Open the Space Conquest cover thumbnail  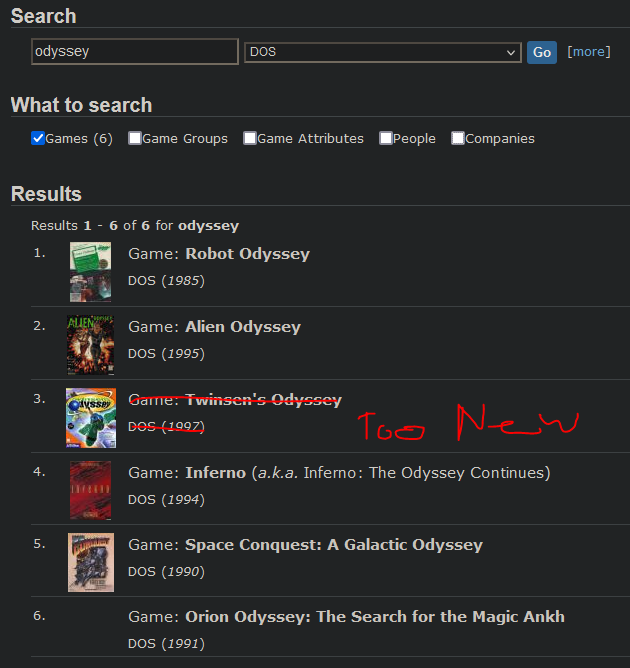(x=91, y=562)
